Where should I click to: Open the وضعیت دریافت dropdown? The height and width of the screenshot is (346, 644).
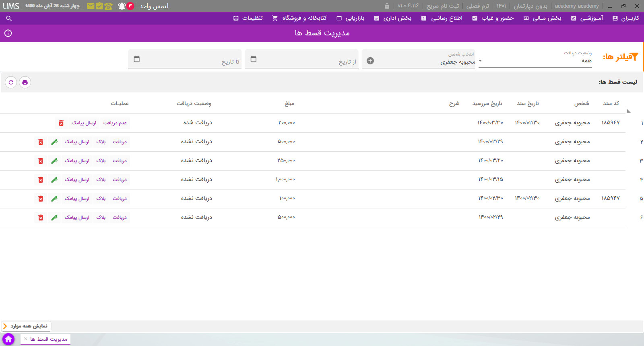[x=535, y=59]
